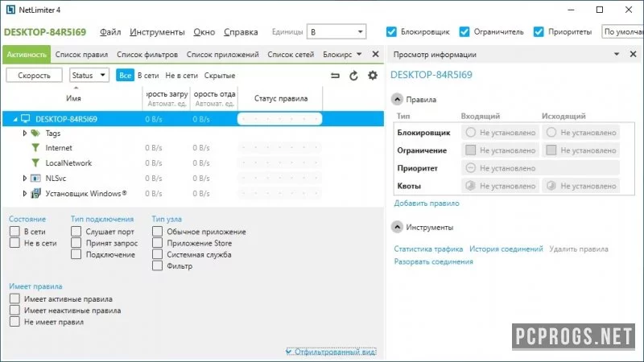Image resolution: width=644 pixels, height=362 pixels.
Task: Toggle the Ограничитель checkbox
Action: tap(464, 31)
